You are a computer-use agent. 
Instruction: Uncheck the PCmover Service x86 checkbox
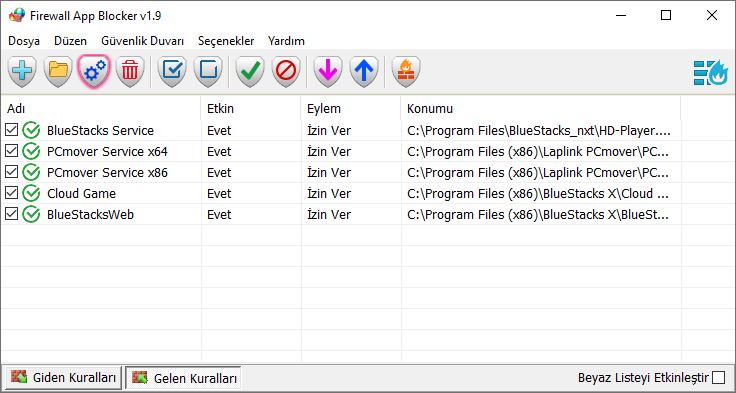11,172
